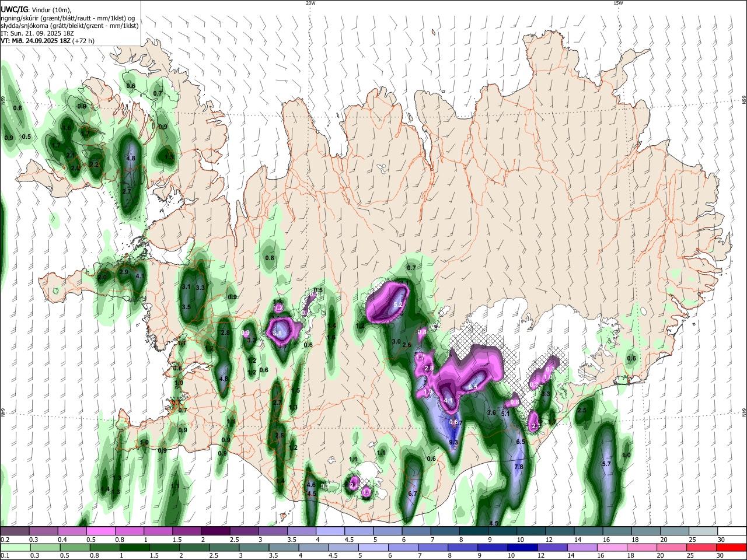Click the map header title 'UWC/IG: Vindur (10m)'
Image resolution: width=747 pixels, height=560 pixels.
[x=36, y=10]
